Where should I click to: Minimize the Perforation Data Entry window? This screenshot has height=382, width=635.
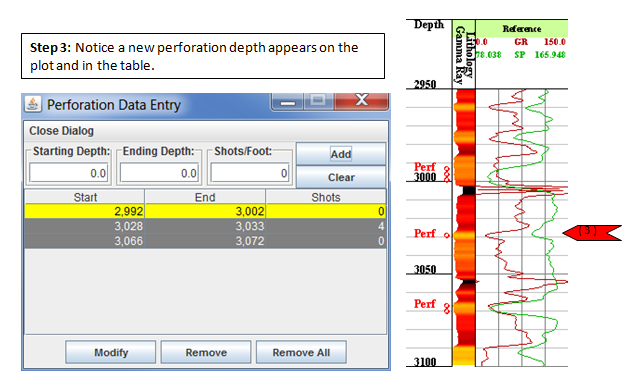click(x=288, y=101)
